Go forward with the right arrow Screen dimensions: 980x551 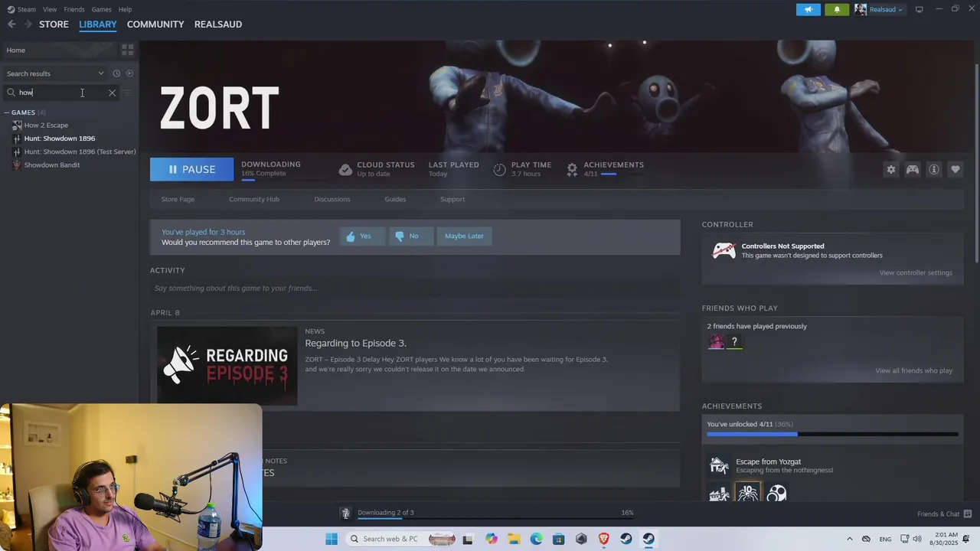pyautogui.click(x=28, y=24)
